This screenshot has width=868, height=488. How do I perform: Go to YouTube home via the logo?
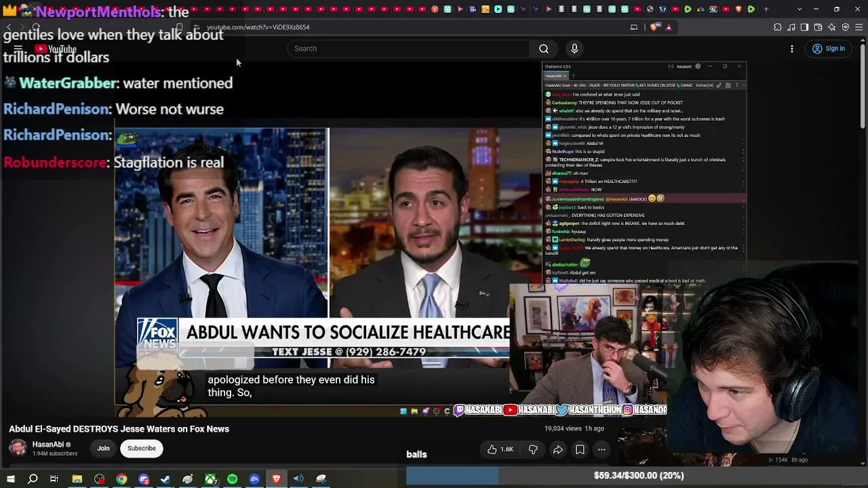(56, 49)
